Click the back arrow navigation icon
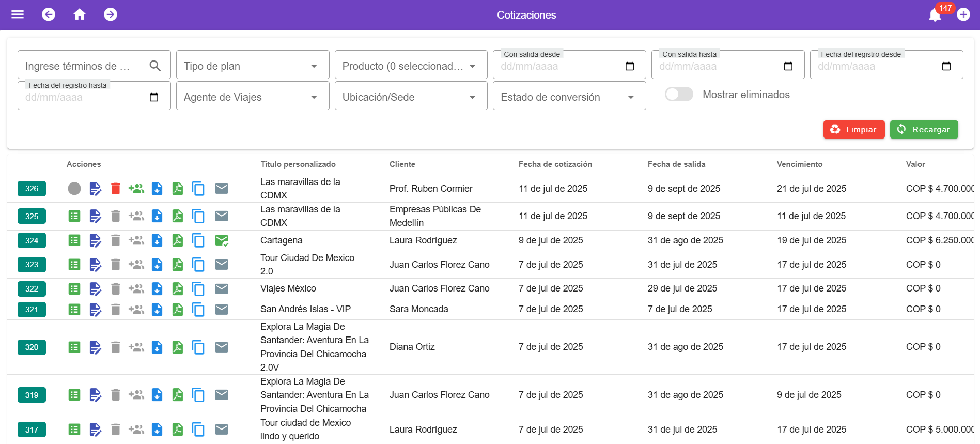 pos(49,14)
